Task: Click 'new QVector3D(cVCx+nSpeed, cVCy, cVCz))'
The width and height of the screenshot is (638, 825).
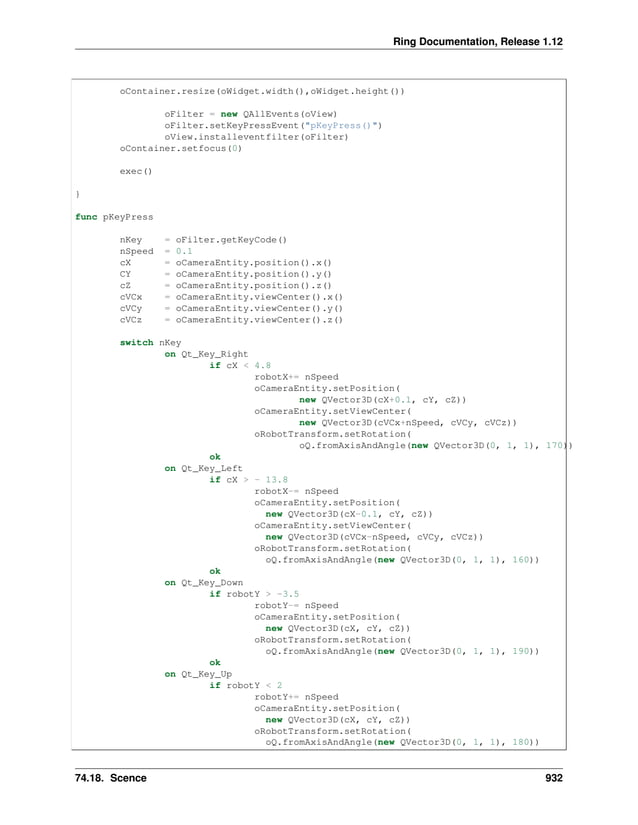Action: [408, 422]
